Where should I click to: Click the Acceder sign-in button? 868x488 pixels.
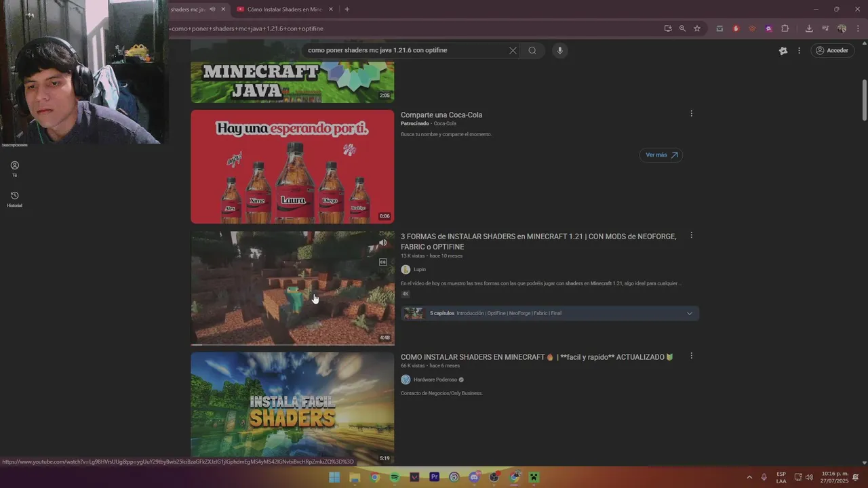pos(832,50)
